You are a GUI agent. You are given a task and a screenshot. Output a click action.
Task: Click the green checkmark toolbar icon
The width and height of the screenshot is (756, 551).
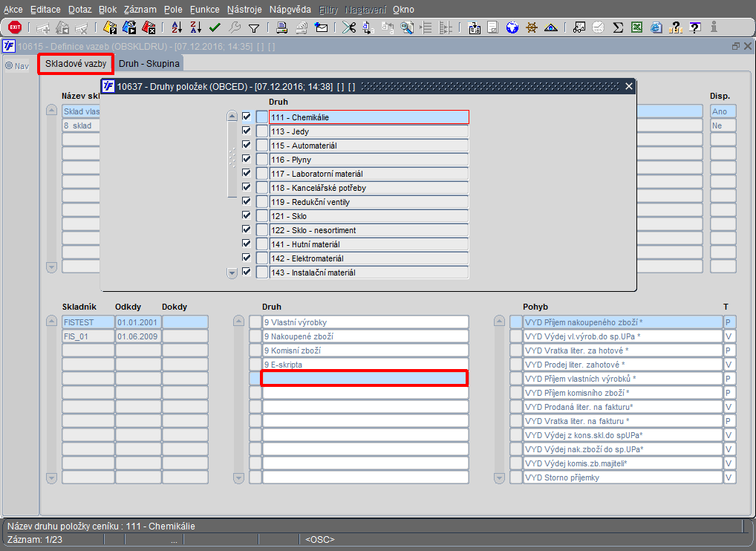pos(215,27)
